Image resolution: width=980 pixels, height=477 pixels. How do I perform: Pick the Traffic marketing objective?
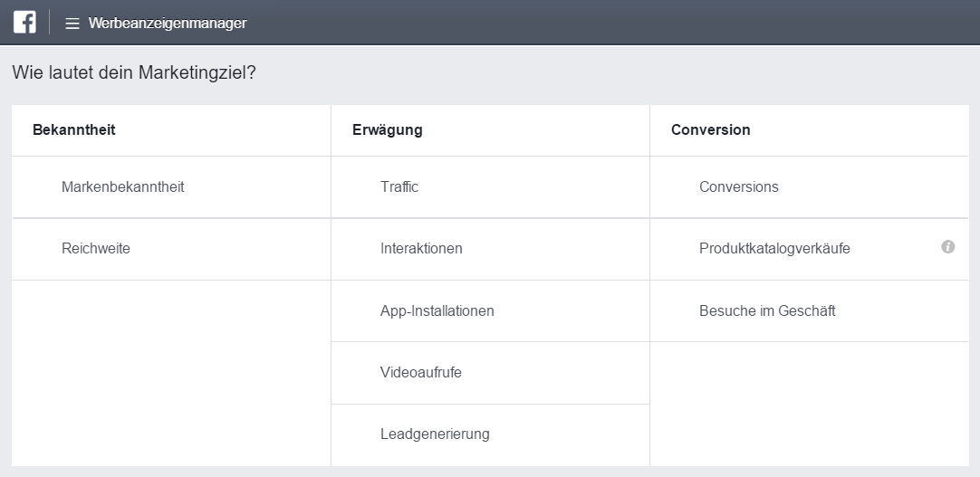[399, 187]
